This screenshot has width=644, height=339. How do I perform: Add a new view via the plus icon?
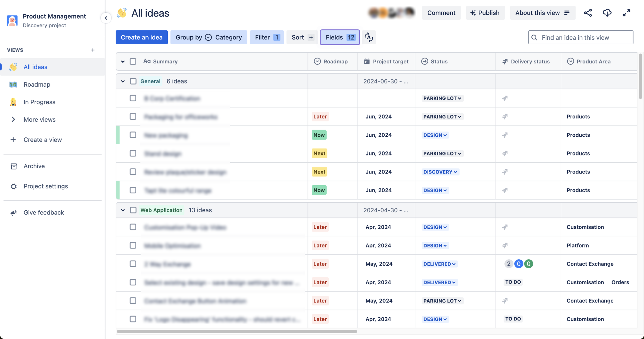[93, 50]
